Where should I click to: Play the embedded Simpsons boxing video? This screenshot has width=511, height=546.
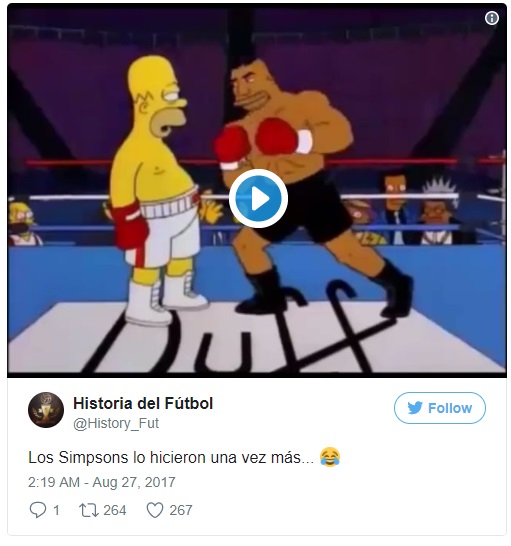(x=258, y=198)
